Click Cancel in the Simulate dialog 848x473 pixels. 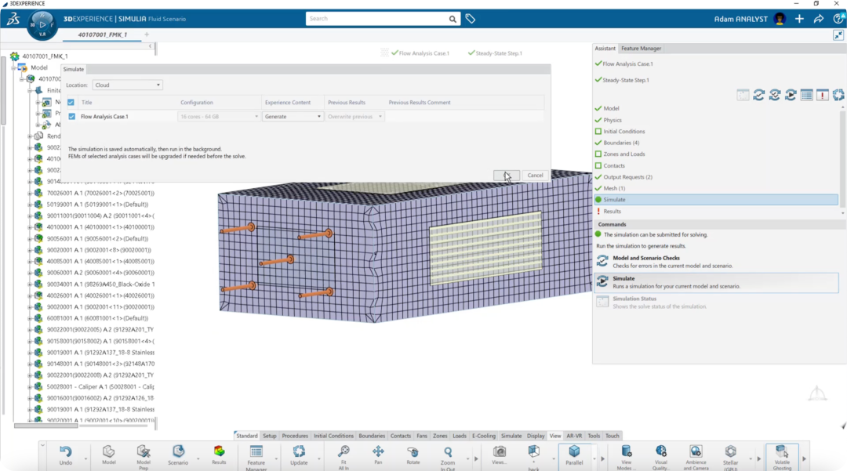535,175
